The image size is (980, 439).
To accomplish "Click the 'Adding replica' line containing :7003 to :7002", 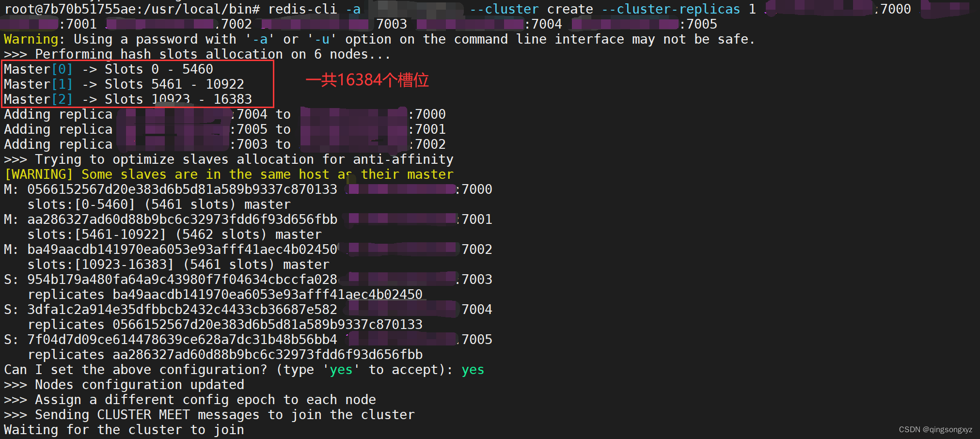I will 225,144.
